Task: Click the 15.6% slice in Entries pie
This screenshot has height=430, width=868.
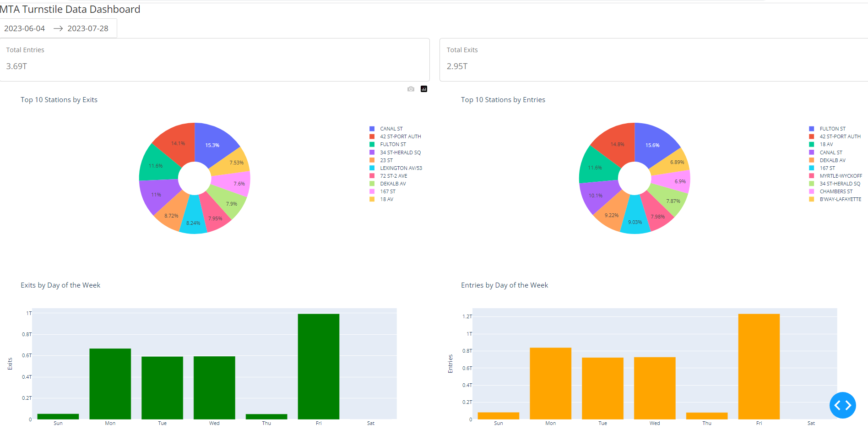Action: pos(653,145)
